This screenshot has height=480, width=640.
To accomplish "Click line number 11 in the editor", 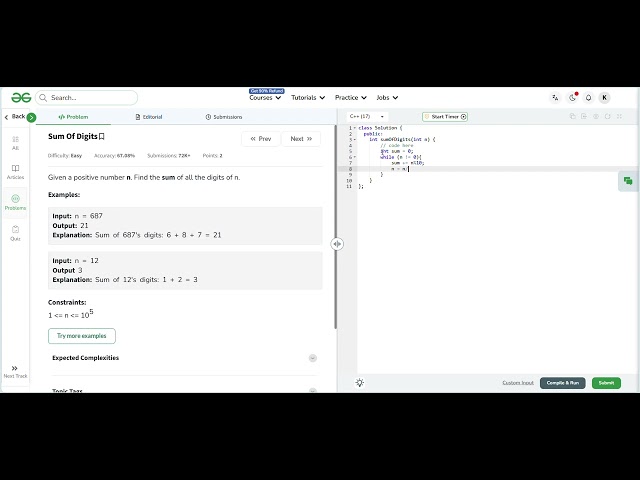I will pos(349,187).
